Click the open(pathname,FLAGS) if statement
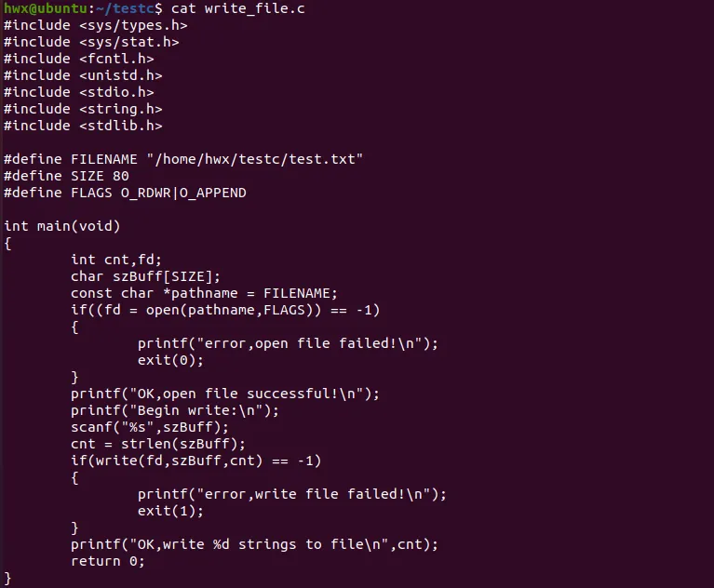The width and height of the screenshot is (714, 588). pyautogui.click(x=224, y=310)
